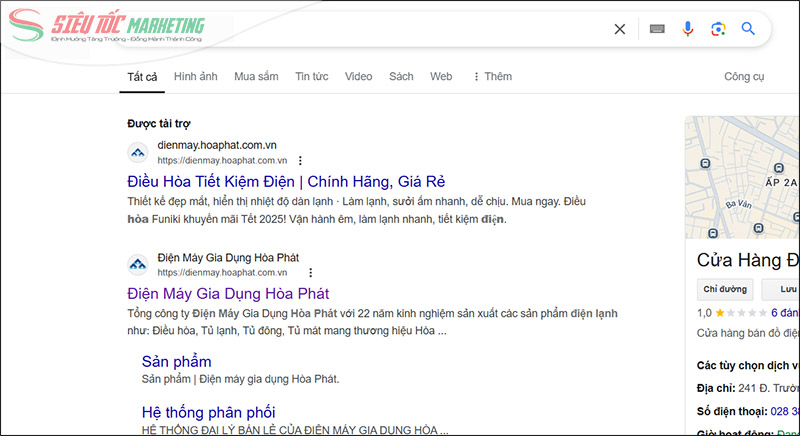
Task: Open the Sách tab
Action: [x=401, y=76]
